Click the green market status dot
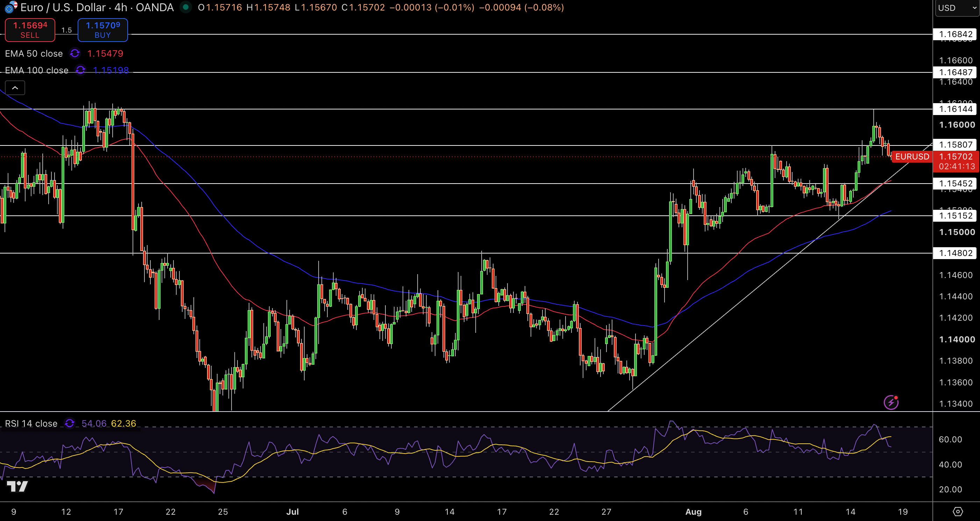The width and height of the screenshot is (980, 521). coord(186,7)
